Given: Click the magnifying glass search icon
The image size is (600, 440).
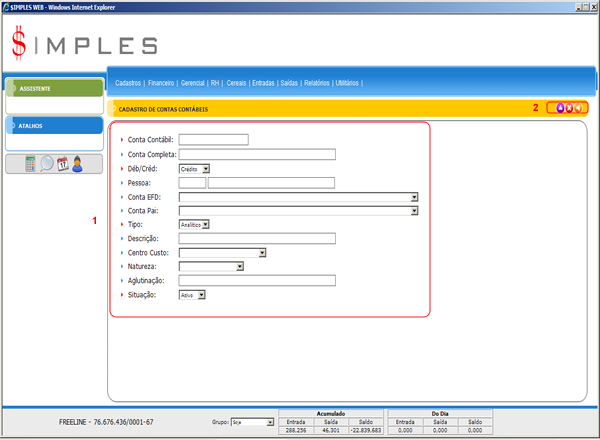Looking at the screenshot, I should [x=47, y=164].
